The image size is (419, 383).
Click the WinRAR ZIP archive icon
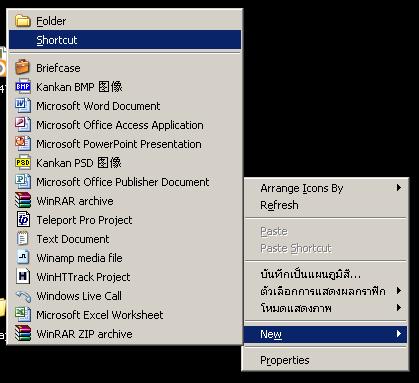[23, 334]
